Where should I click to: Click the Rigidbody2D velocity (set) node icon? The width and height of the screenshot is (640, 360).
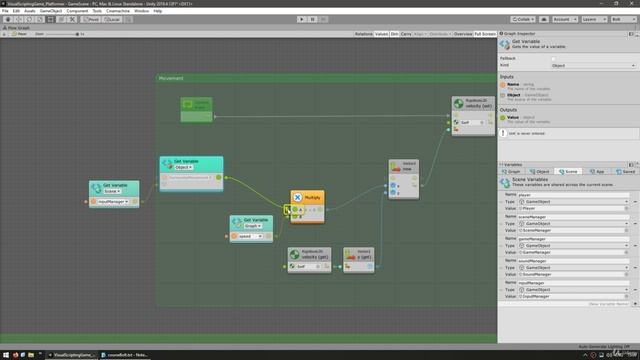tap(459, 103)
